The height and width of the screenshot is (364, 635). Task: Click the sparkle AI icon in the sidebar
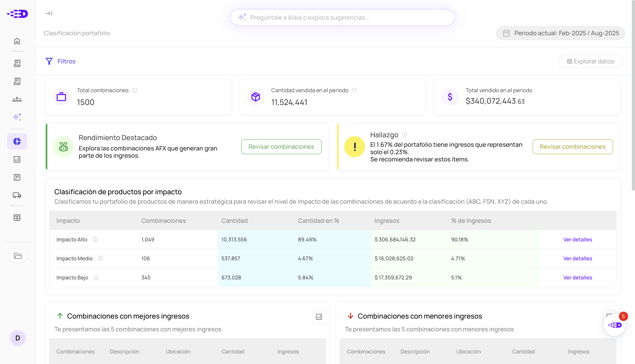[x=17, y=117]
